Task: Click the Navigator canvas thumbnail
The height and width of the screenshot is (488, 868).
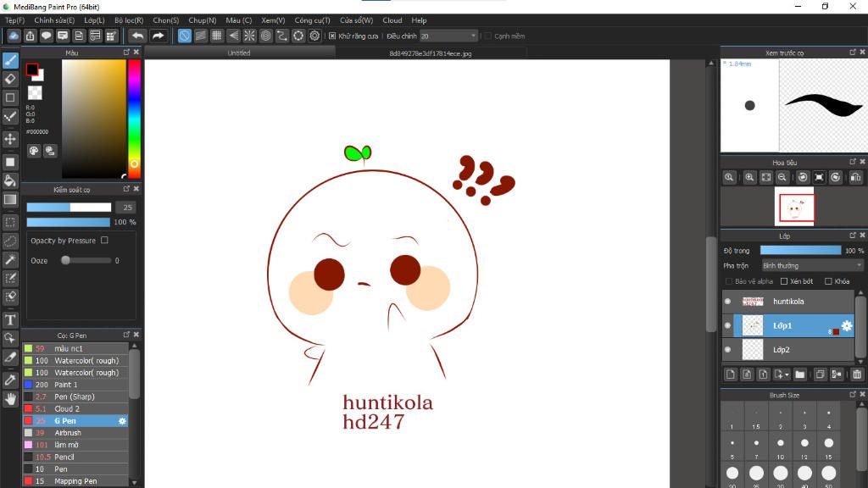Action: [794, 207]
